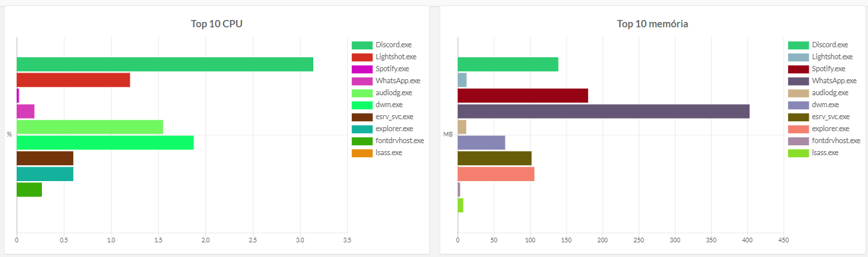868x257 pixels.
Task: Select the esrv_svc.exe brown CPU bar
Action: [x=45, y=158]
